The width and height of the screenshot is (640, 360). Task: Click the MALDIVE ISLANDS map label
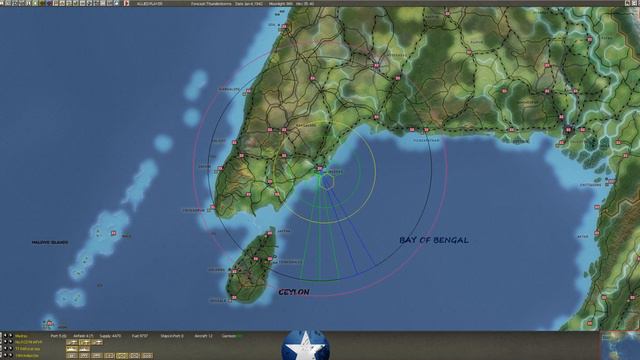pyautogui.click(x=50, y=242)
